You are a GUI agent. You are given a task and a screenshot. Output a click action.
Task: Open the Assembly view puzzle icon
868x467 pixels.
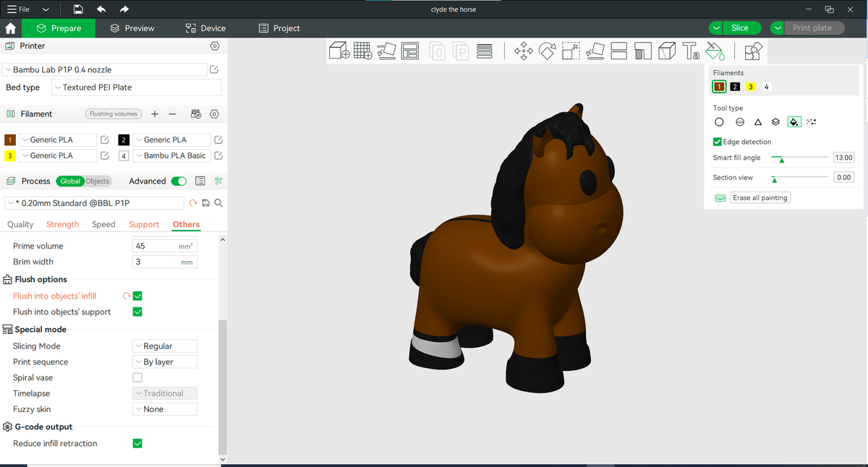pyautogui.click(x=753, y=51)
